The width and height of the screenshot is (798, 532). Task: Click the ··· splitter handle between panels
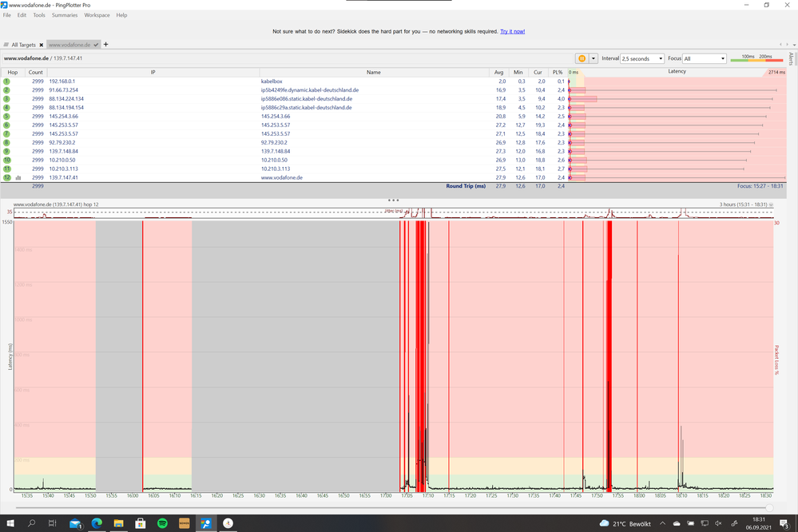[393, 200]
